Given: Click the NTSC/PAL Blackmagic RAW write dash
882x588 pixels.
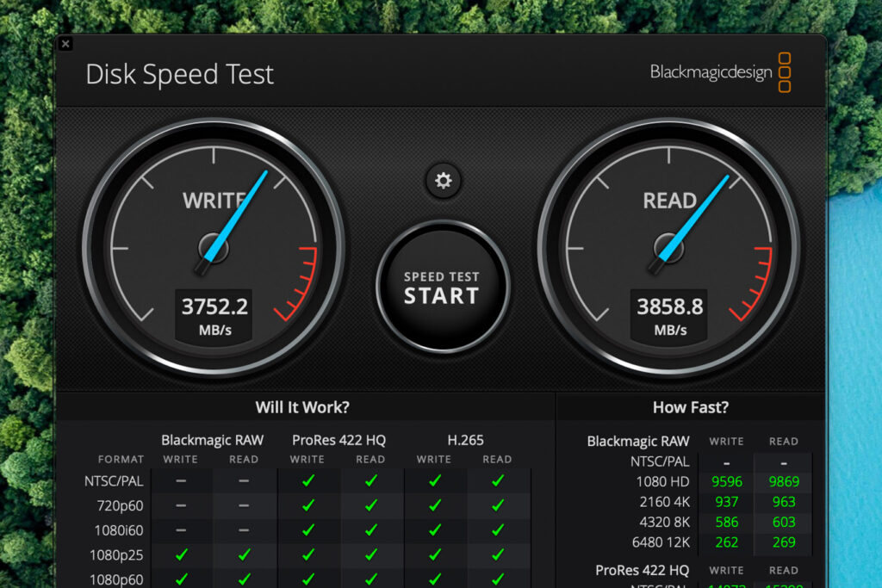Looking at the screenshot, I should [x=181, y=481].
